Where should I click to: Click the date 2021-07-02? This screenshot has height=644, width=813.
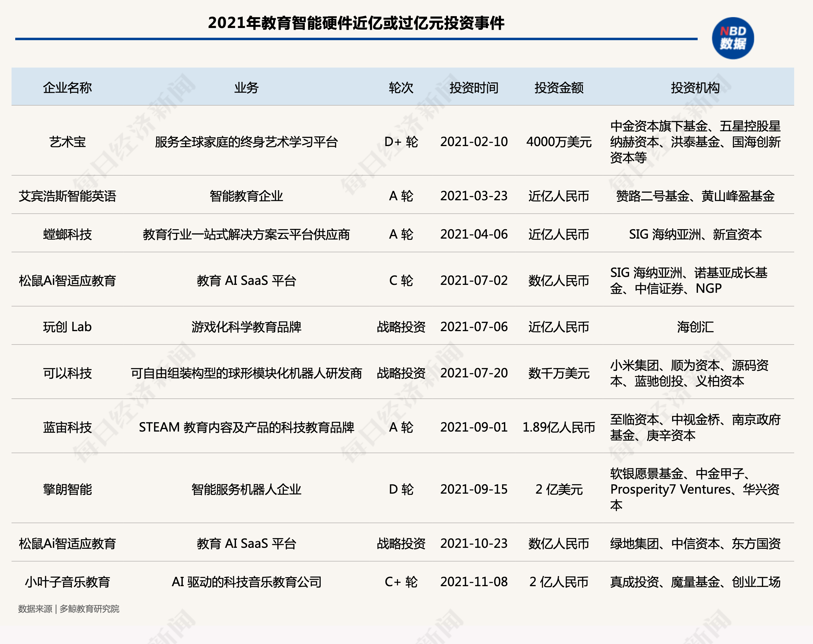473,281
